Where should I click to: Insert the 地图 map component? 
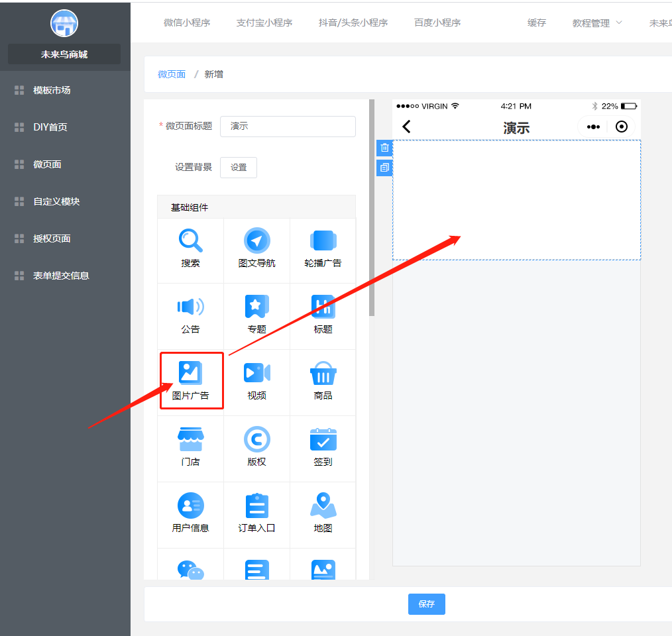click(x=323, y=513)
